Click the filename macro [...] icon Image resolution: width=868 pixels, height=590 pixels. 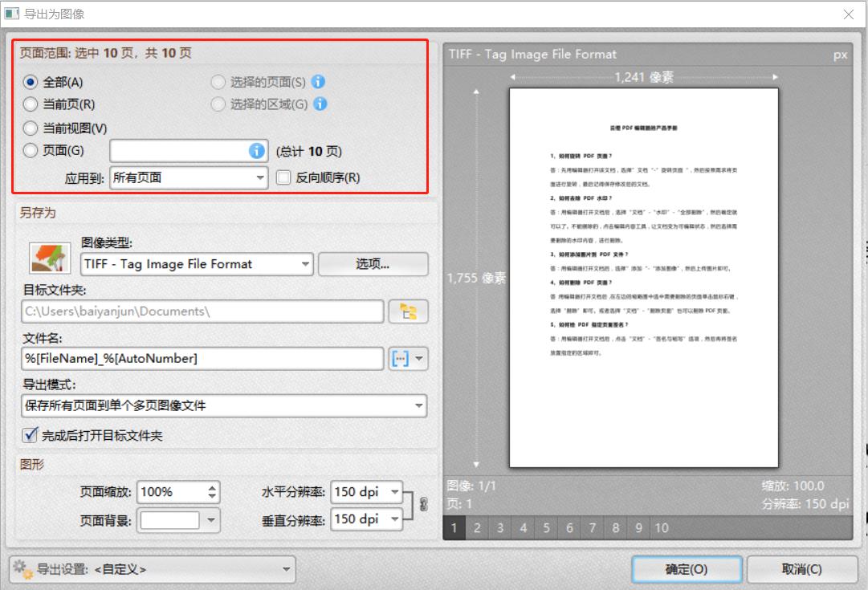pyautogui.click(x=400, y=359)
